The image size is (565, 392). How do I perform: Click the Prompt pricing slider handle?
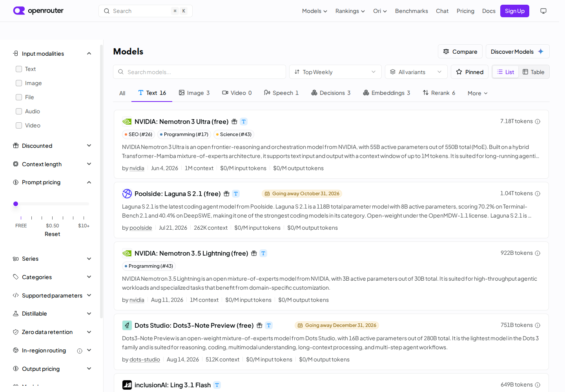[16, 204]
